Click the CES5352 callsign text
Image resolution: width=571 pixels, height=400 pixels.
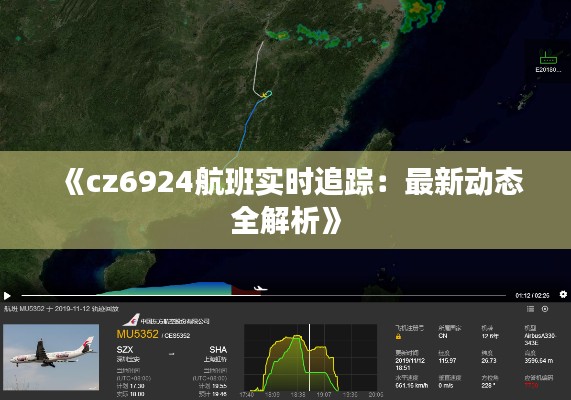pos(177,336)
